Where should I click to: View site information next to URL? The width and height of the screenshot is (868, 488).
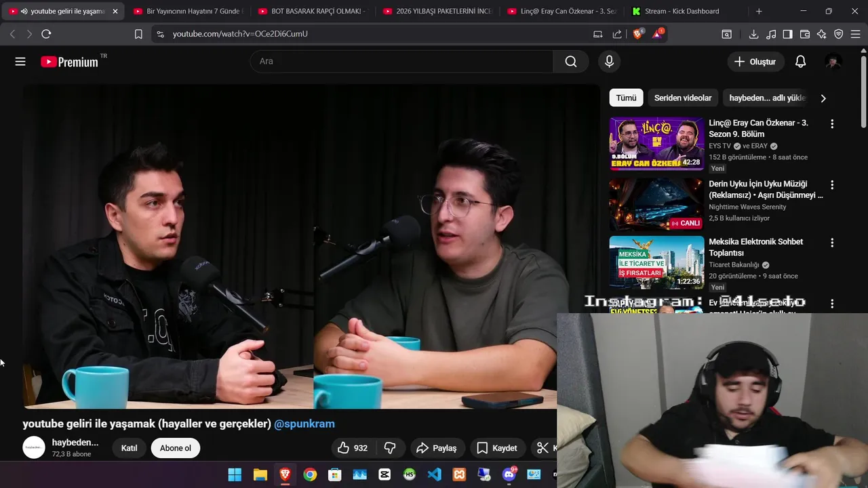(x=160, y=34)
